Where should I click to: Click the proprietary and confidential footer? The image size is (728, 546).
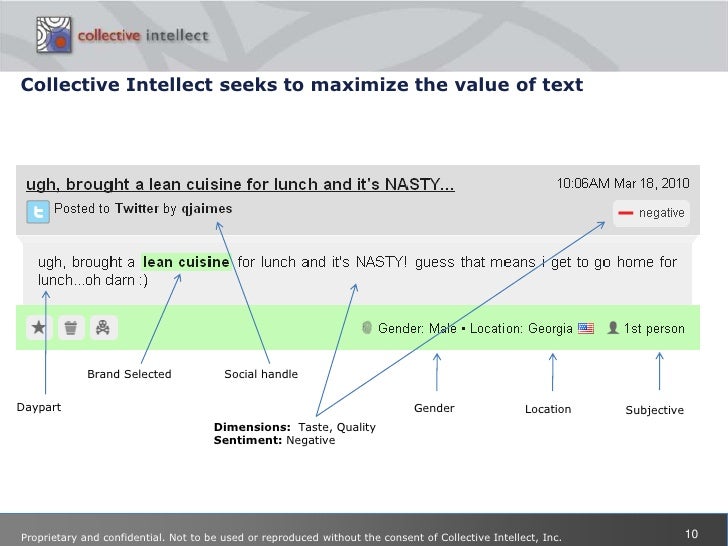click(291, 538)
